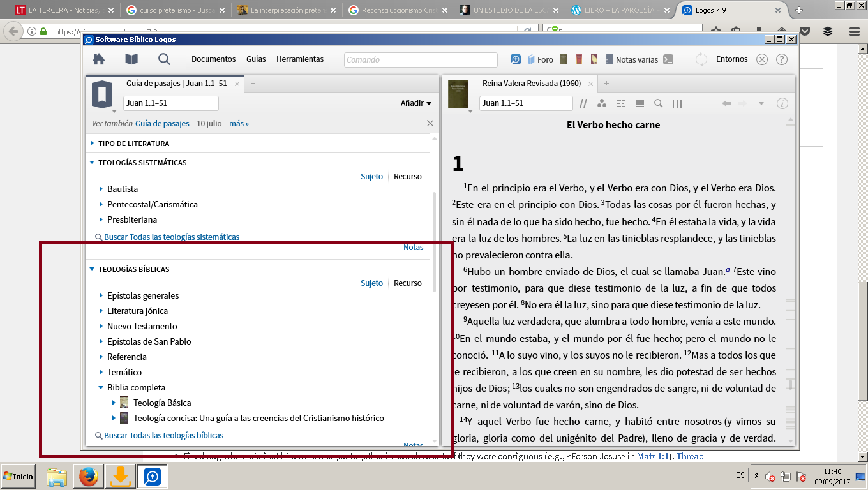The width and height of the screenshot is (868, 490).
Task: Click the interlinear lines icon in Bible panel
Action: point(620,103)
